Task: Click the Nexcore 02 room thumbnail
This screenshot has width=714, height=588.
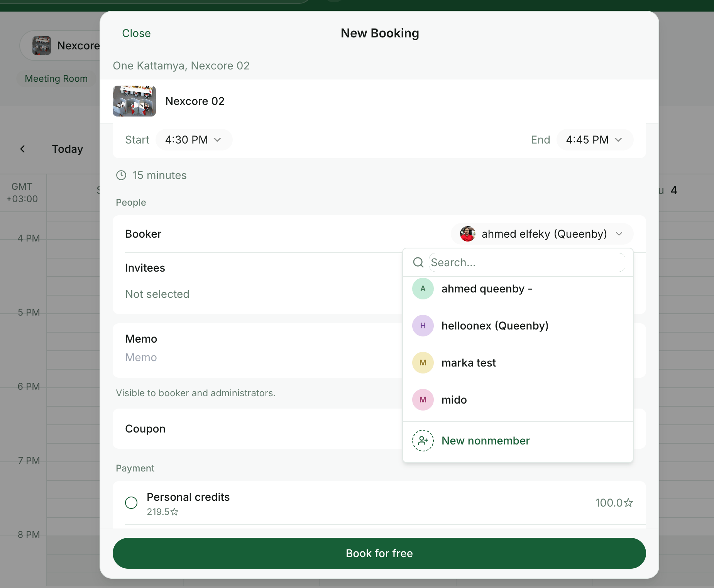Action: tap(134, 101)
